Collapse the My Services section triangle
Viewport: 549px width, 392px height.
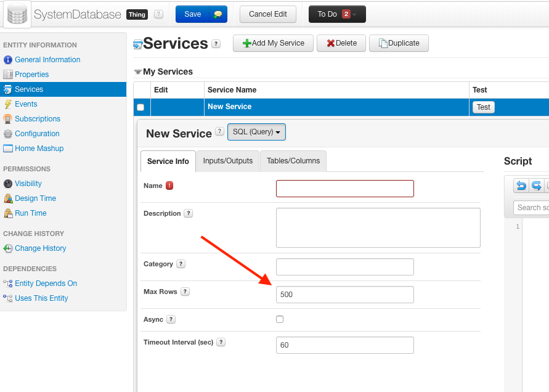click(x=138, y=72)
